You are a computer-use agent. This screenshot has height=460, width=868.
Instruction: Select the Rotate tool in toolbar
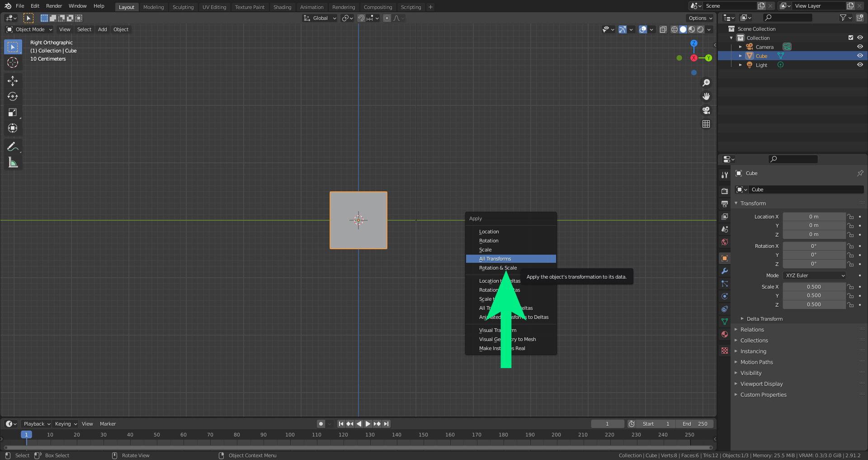tap(13, 96)
